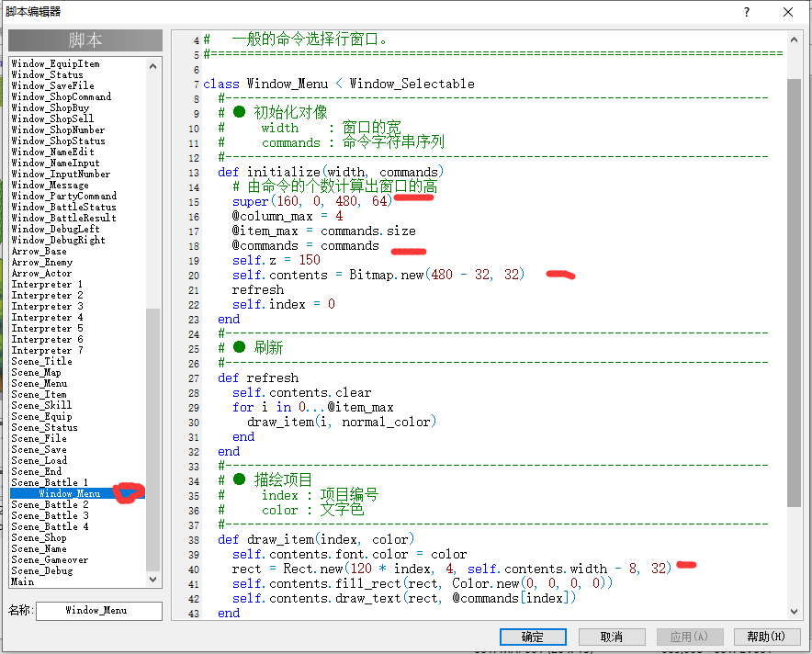Select Scene_Shop script
This screenshot has width=812, height=654.
pos(39,537)
